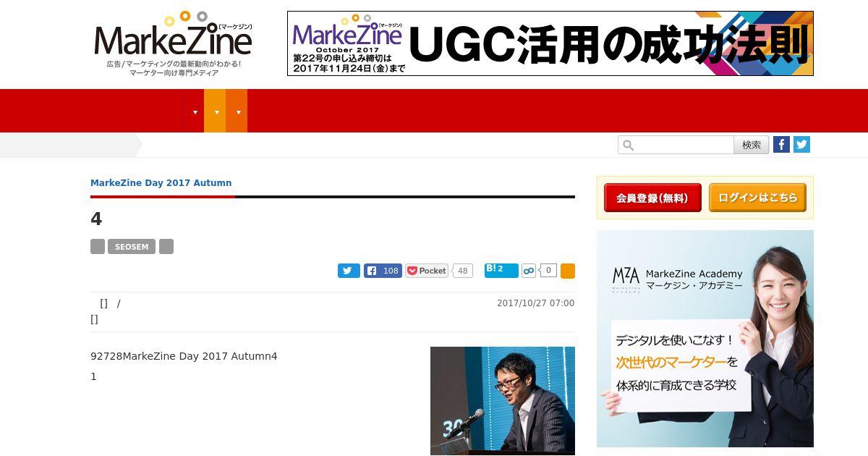Click the blank grey tag left of SEOSEM
The height and width of the screenshot is (456, 868).
click(98, 247)
